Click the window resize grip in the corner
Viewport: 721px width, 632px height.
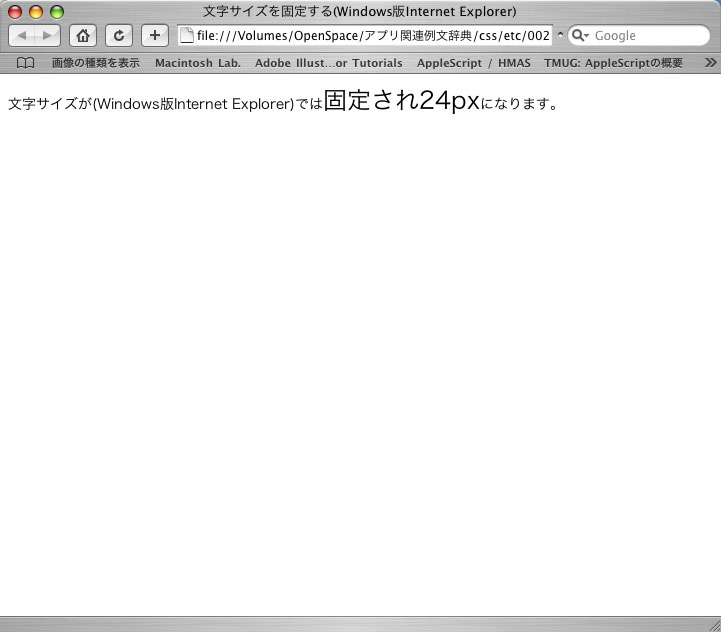(715, 626)
